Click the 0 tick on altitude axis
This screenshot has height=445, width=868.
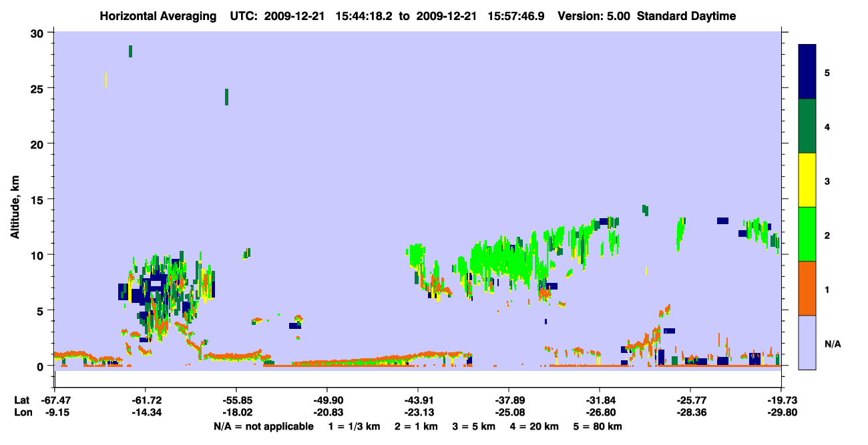click(41, 366)
